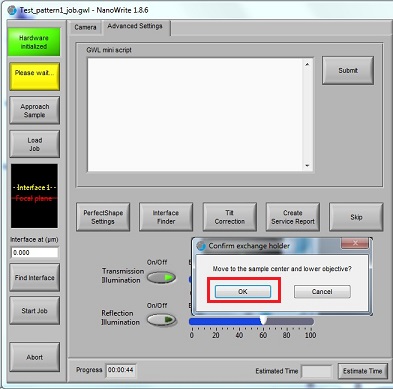The image size is (393, 389).
Task: Click Create Service Report
Action: pos(293,217)
